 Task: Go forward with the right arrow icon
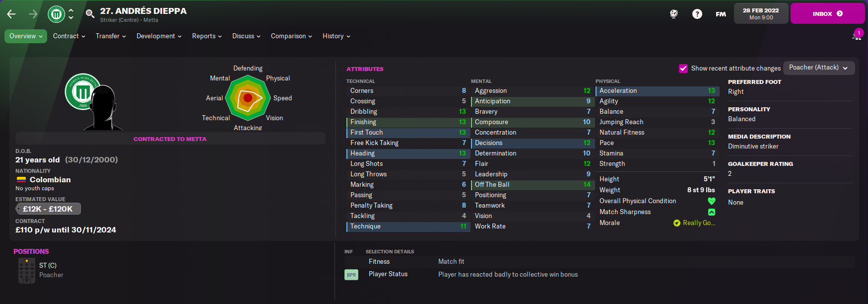[x=33, y=14]
